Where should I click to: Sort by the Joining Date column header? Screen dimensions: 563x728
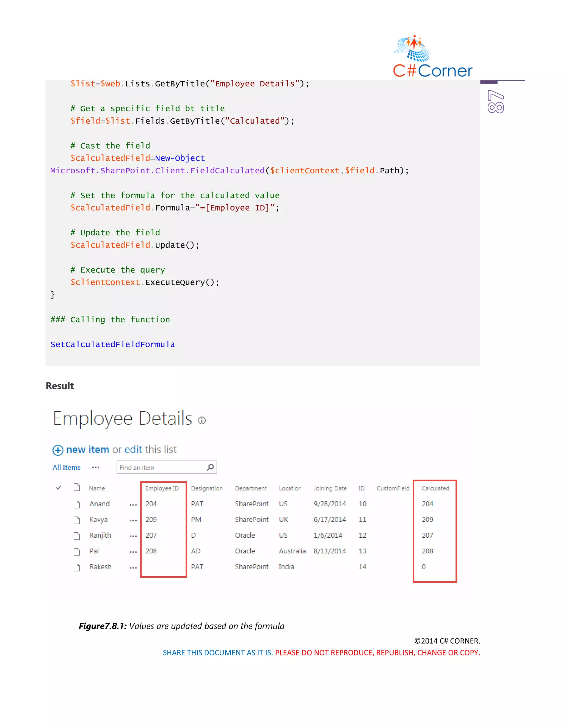[330, 488]
